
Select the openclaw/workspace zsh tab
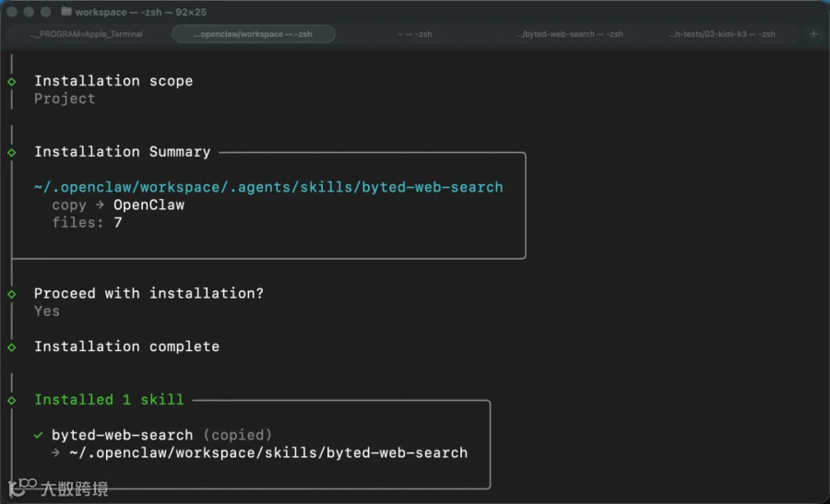coord(253,34)
